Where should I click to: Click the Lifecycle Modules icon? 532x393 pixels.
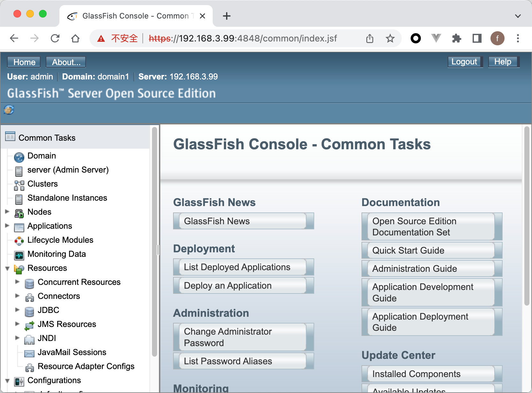[19, 241]
